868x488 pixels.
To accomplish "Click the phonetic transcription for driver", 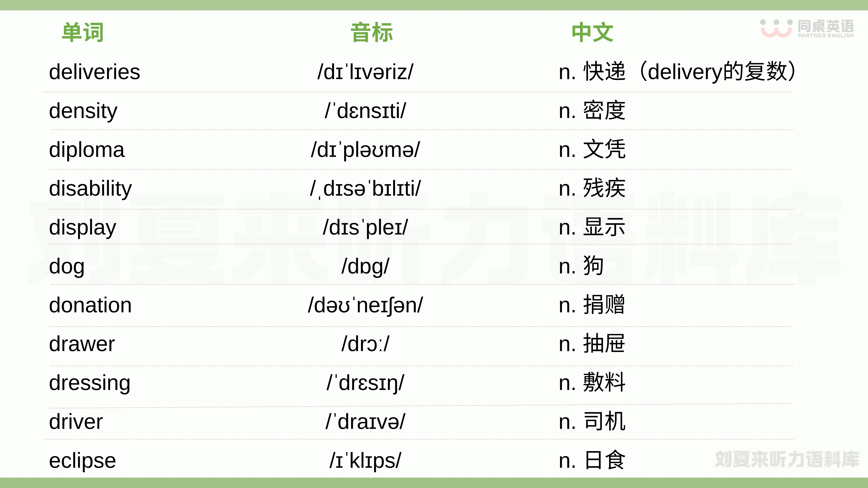I will [x=365, y=422].
